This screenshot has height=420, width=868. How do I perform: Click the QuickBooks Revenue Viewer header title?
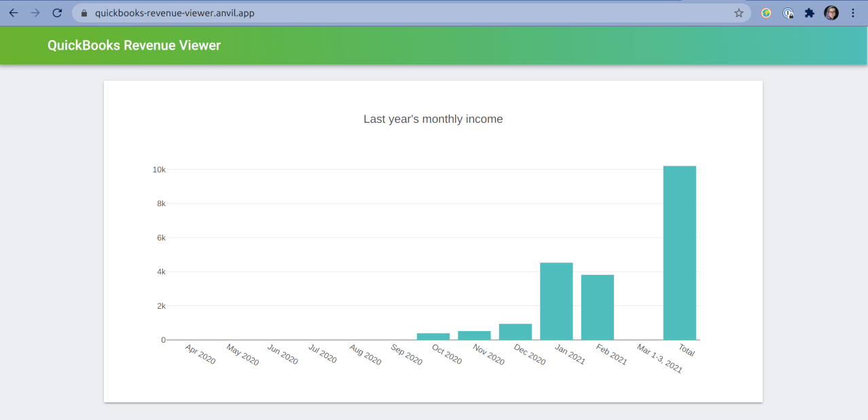133,45
